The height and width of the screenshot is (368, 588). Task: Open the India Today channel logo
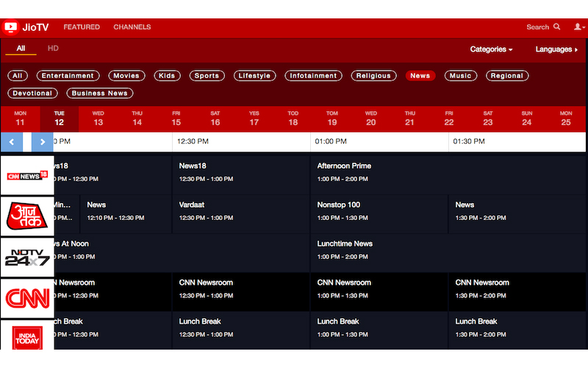pos(27,335)
